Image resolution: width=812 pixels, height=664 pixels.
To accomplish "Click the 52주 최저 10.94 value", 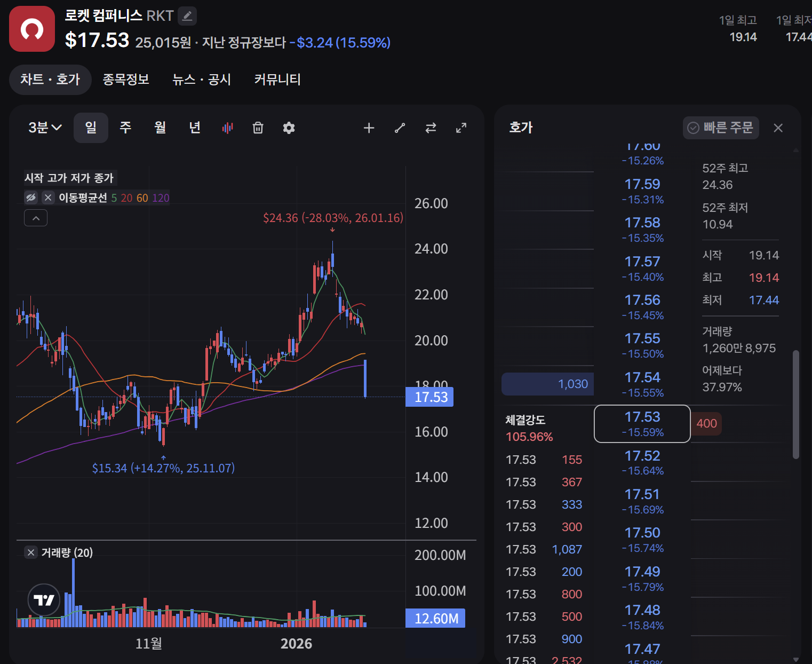I will coord(718,224).
